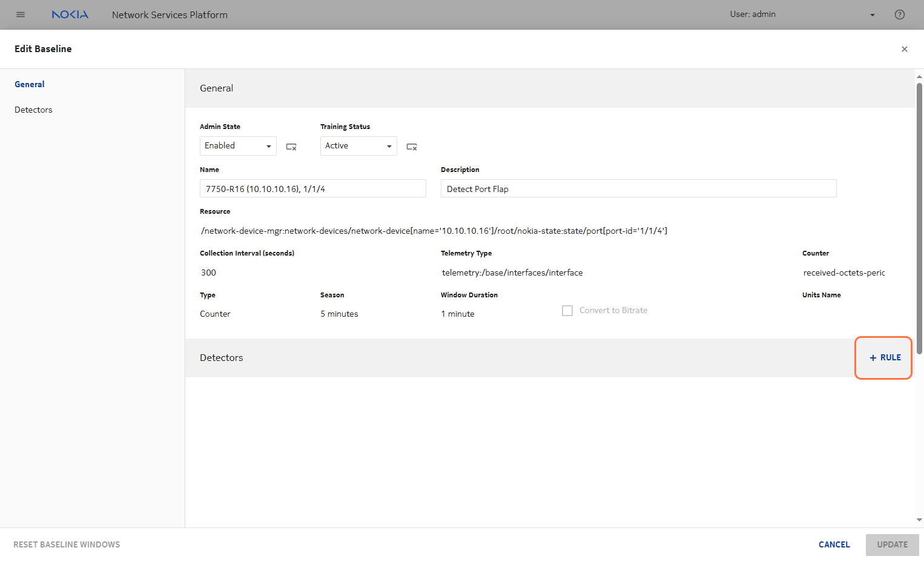Enable the Convert to Bitrate checkbox
924x562 pixels.
click(567, 311)
